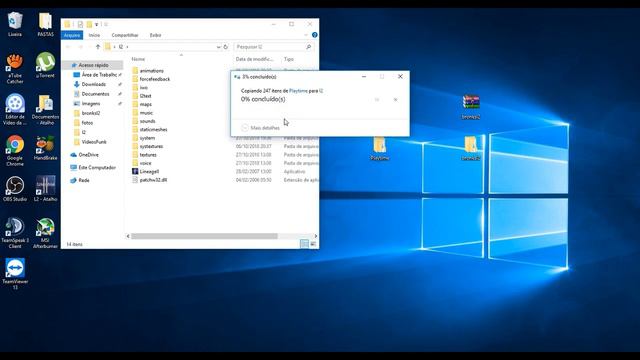Launch aTube Catcher from the desktop
This screenshot has width=640, height=360.
pos(15,68)
